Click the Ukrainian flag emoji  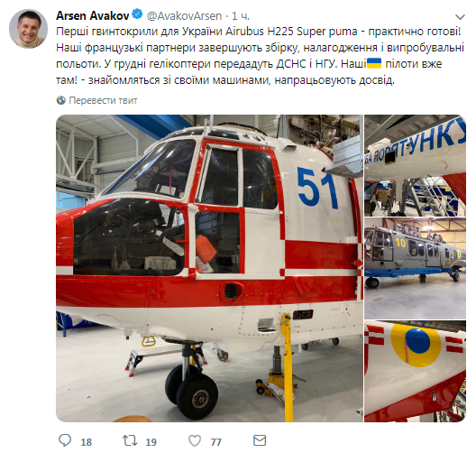[x=374, y=63]
